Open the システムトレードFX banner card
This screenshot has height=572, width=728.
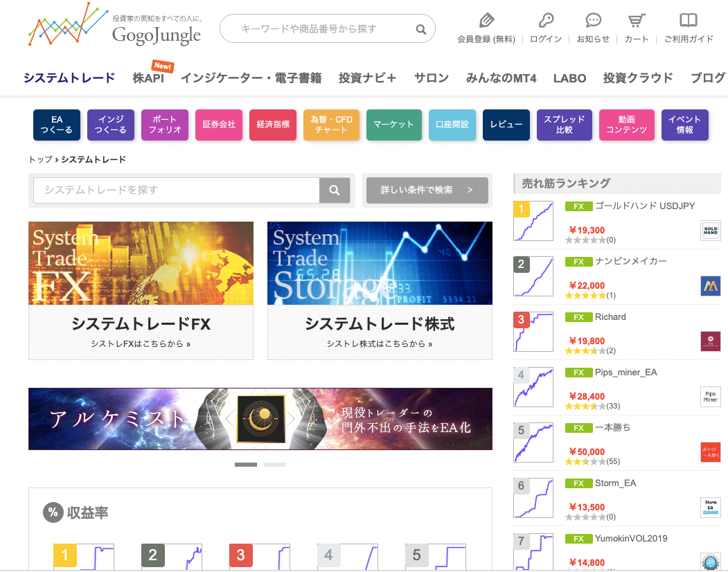click(x=141, y=290)
